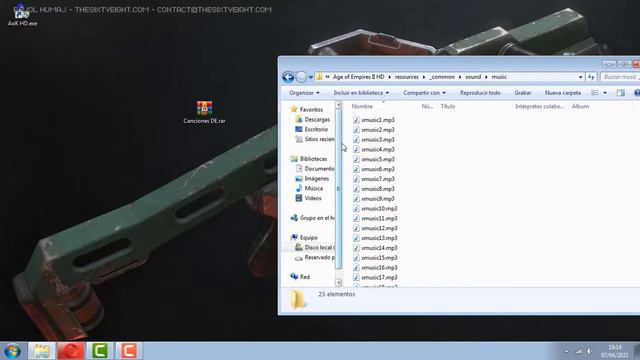Focus the Buscar music search field
Image resolution: width=640 pixels, height=360 pixels.
pos(620,77)
